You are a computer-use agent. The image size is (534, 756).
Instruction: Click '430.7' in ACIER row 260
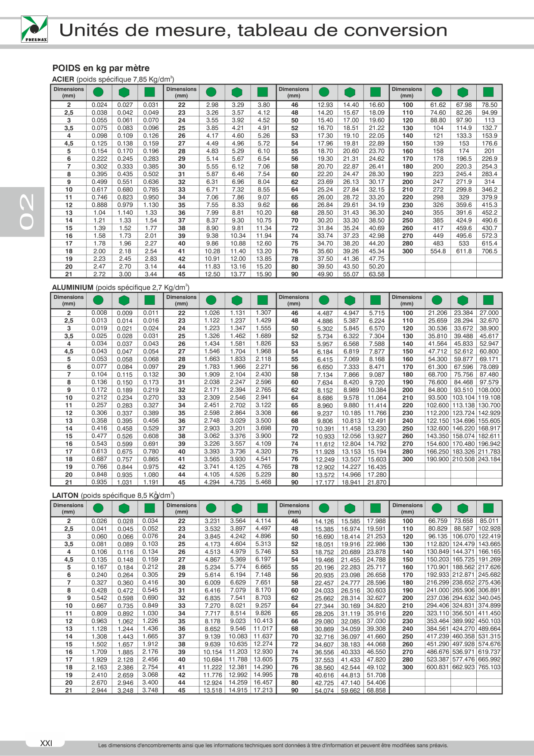489,228
